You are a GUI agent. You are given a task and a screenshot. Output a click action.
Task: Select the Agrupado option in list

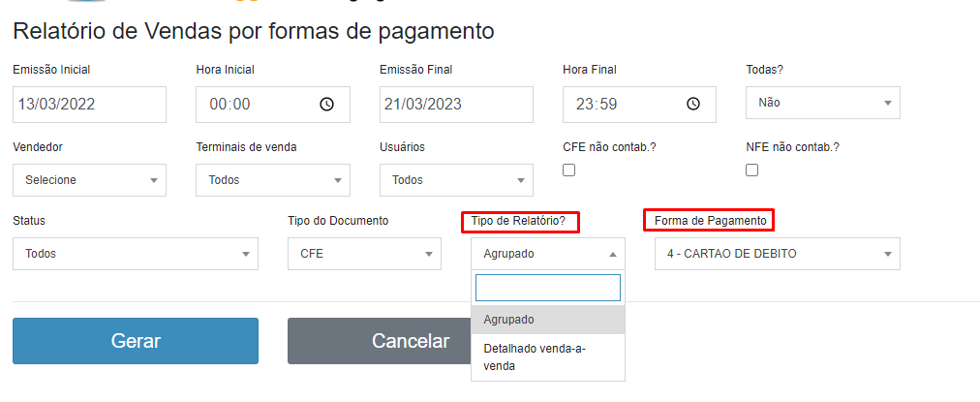(548, 320)
